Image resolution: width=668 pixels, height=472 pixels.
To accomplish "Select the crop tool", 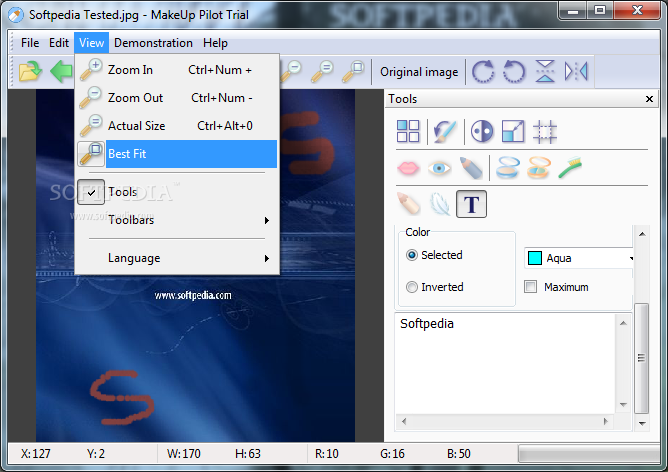I will pyautogui.click(x=545, y=131).
